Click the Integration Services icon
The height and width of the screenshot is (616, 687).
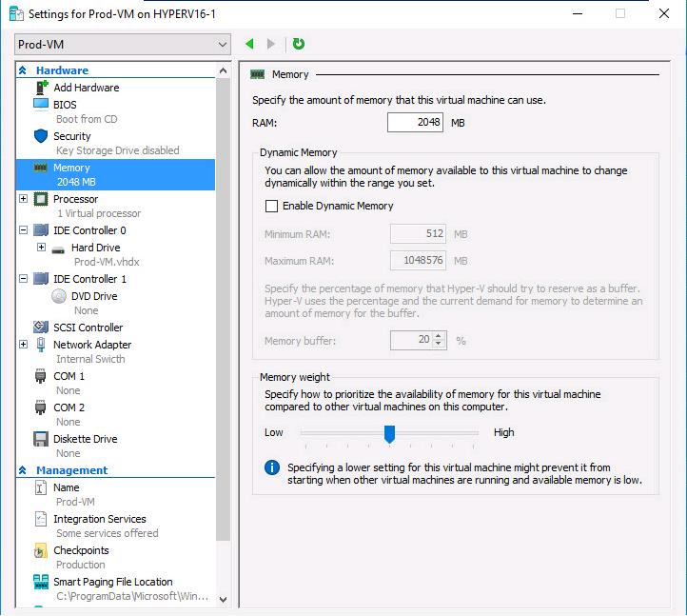point(40,519)
